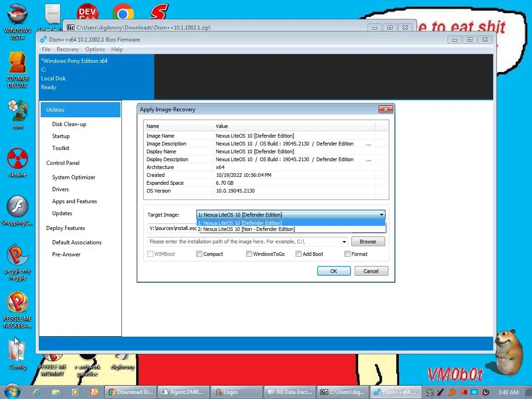The height and width of the screenshot is (399, 532).
Task: Open the Chrome desktop icon
Action: (x=123, y=11)
